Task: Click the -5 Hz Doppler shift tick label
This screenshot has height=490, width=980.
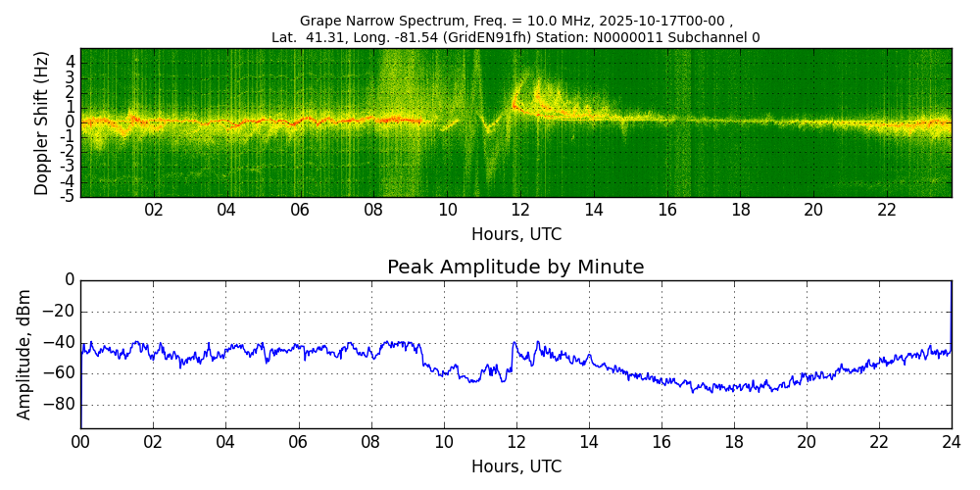Action: [x=69, y=196]
